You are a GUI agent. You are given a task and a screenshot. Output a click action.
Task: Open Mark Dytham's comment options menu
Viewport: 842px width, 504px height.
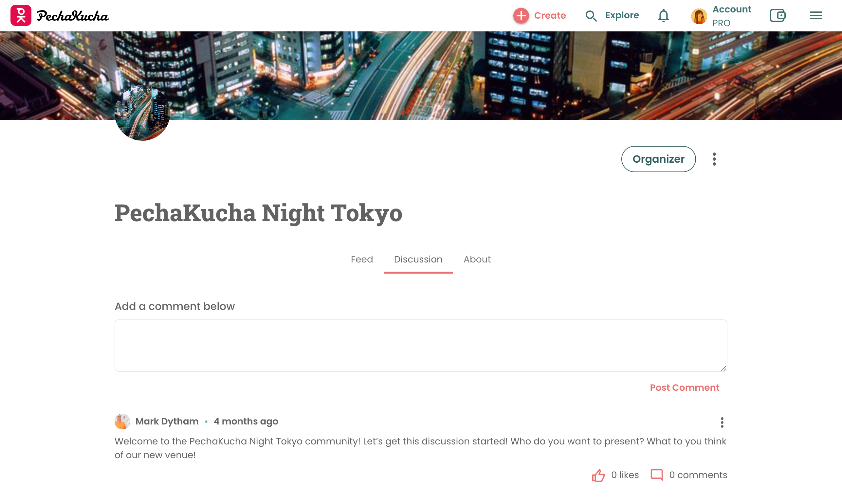[722, 422]
